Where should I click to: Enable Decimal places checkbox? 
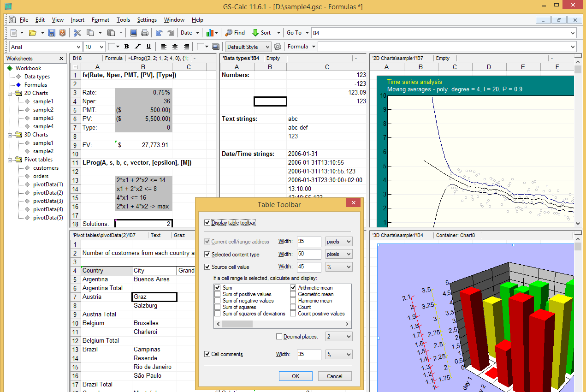click(x=279, y=337)
